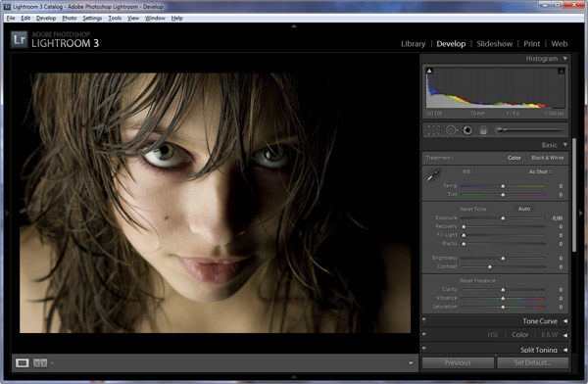Image resolution: width=588 pixels, height=384 pixels.
Task: Apply Auto tone adjustment
Action: pos(524,209)
